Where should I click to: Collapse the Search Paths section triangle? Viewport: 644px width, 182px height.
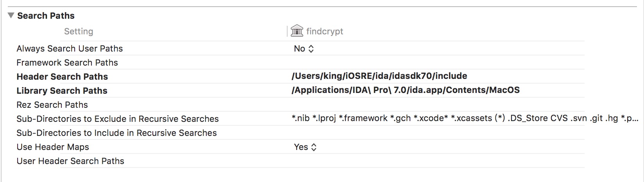pyautogui.click(x=11, y=16)
